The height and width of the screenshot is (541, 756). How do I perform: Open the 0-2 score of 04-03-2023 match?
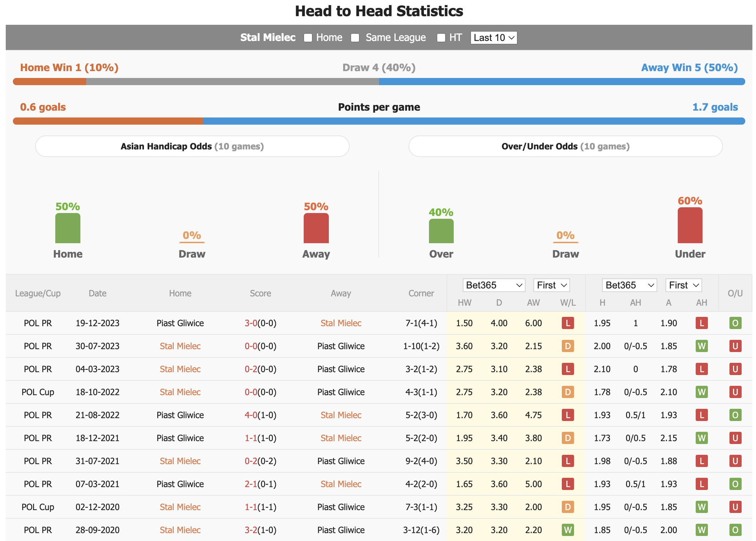[251, 369]
